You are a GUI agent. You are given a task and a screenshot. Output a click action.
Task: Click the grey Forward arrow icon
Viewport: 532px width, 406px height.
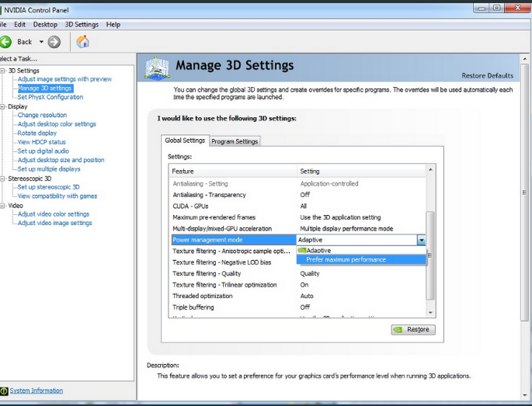54,42
